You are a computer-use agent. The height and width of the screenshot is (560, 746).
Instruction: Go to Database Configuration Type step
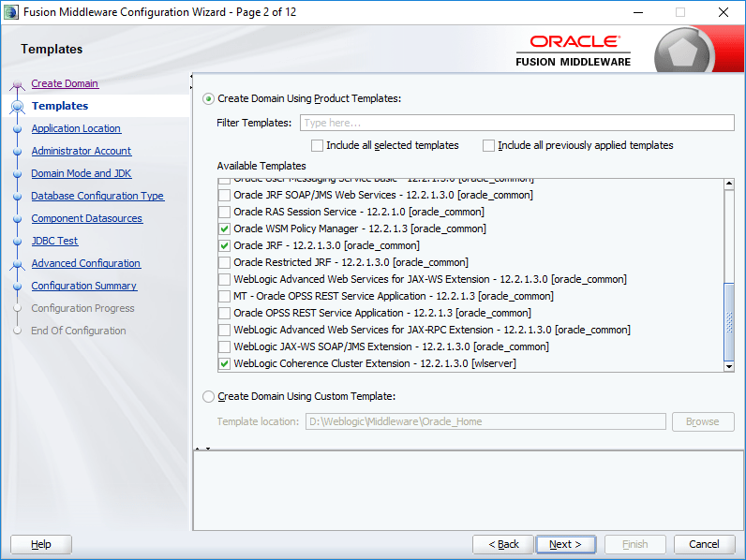(x=98, y=196)
